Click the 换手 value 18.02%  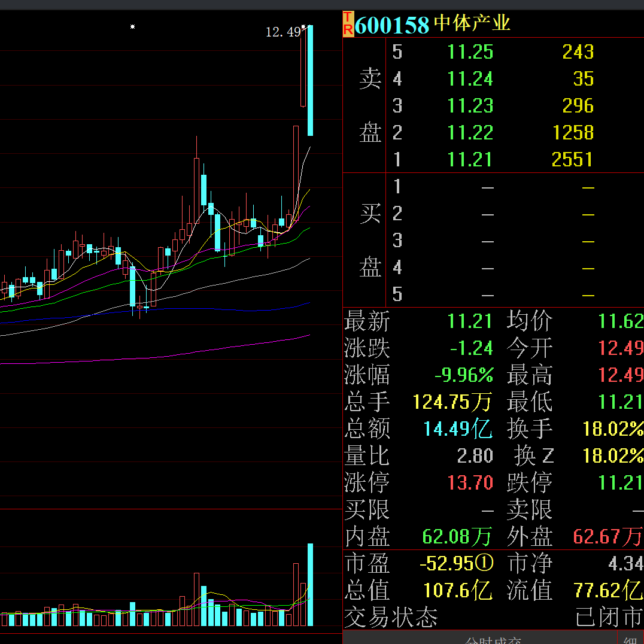tap(613, 429)
